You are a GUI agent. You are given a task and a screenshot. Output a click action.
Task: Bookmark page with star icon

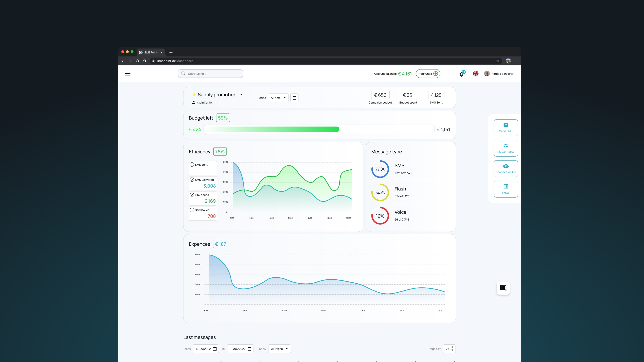coord(498,61)
